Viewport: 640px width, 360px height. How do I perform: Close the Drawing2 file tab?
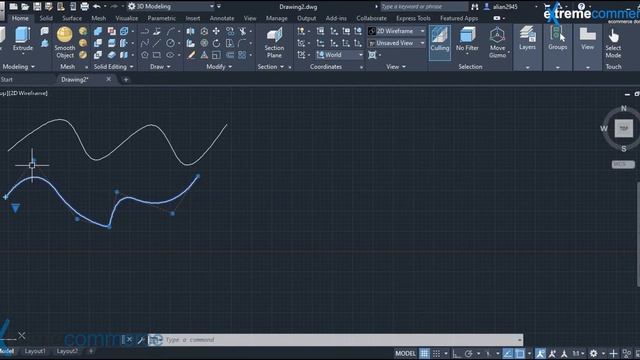point(108,79)
